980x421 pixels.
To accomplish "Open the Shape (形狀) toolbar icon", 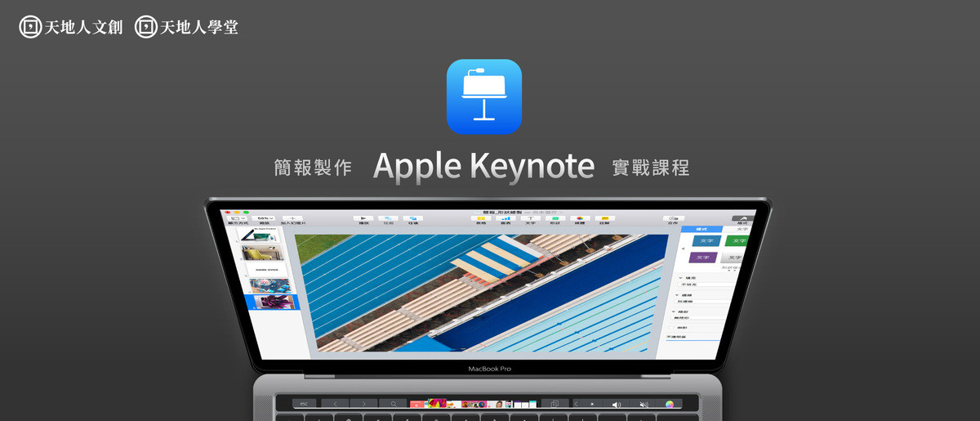I will [x=555, y=218].
